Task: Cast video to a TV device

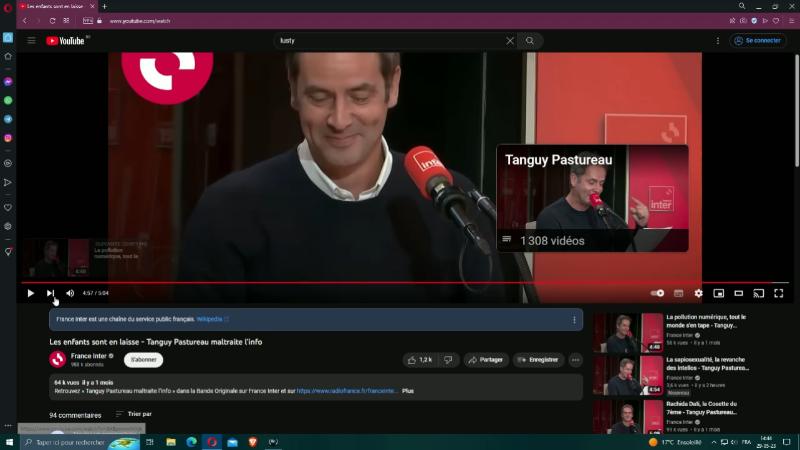Action: [759, 293]
